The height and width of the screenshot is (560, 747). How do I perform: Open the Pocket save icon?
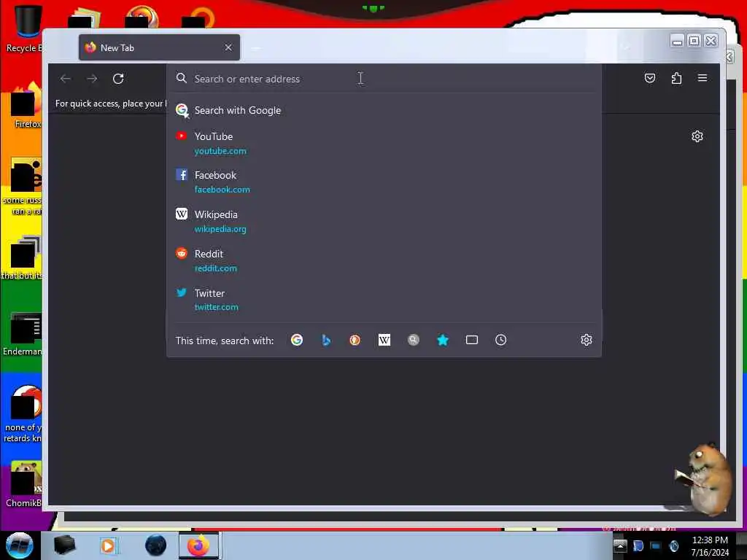[x=650, y=78]
